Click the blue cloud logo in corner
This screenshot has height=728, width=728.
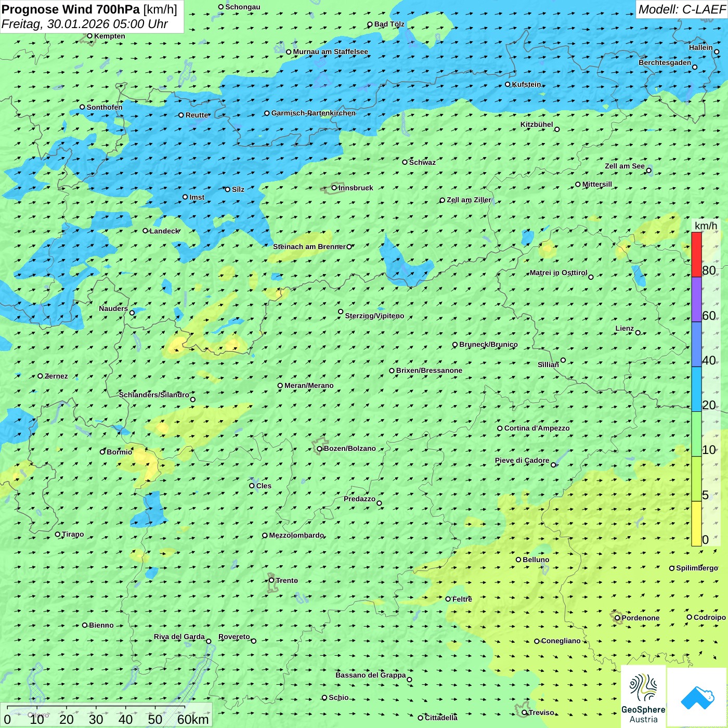(697, 697)
